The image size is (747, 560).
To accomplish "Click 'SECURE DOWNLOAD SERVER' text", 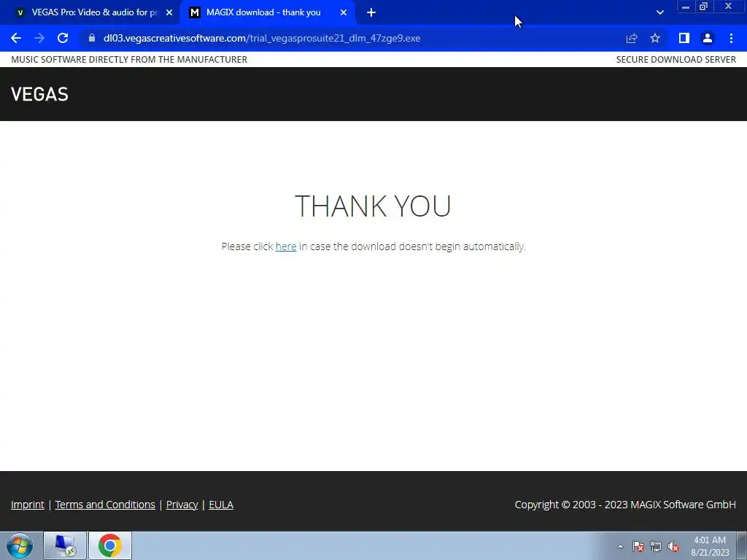I will click(676, 60).
